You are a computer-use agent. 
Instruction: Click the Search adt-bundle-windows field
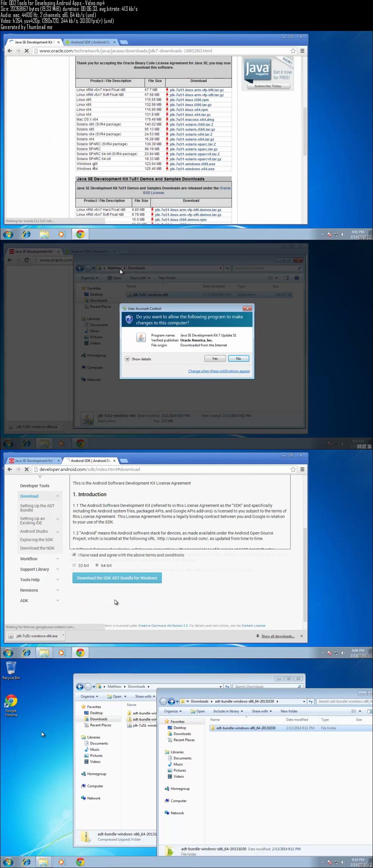click(x=344, y=701)
